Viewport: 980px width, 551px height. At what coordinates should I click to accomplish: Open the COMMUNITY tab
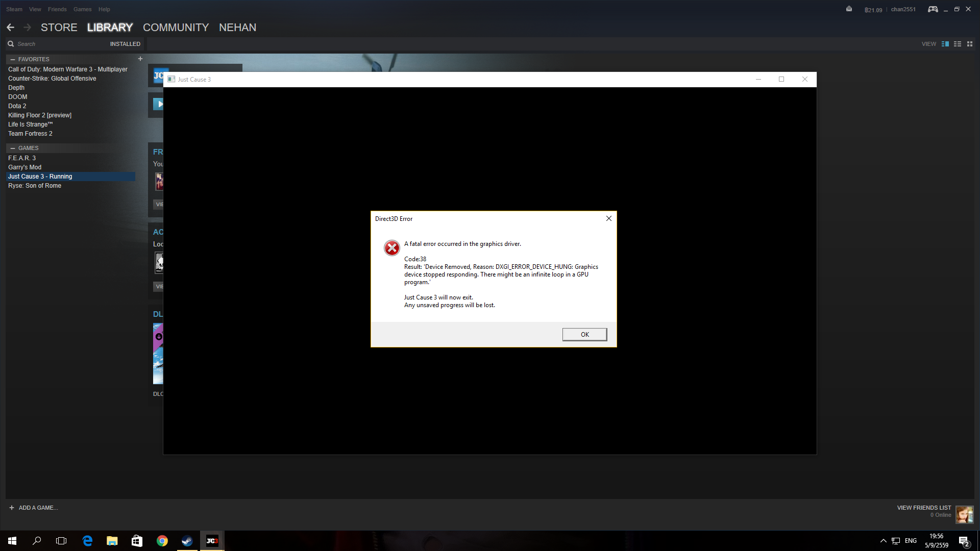(176, 28)
